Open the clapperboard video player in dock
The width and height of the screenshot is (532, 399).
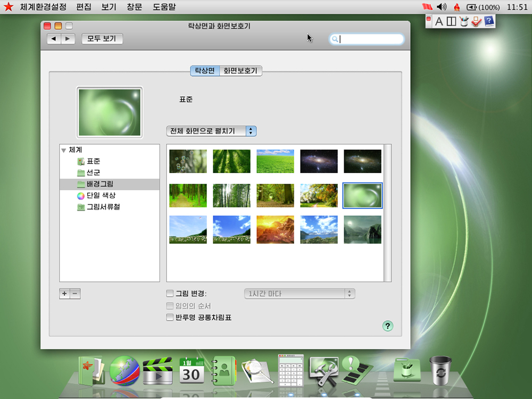(157, 371)
